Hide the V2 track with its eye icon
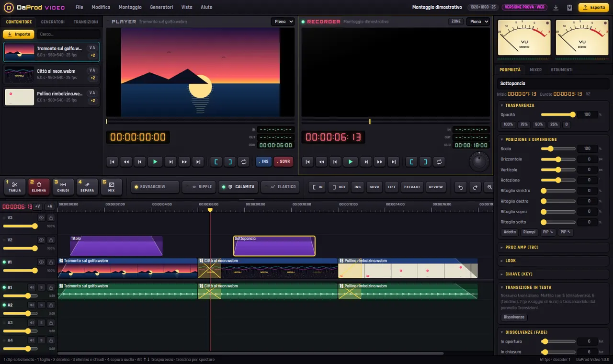This screenshot has height=364, width=613. click(41, 240)
